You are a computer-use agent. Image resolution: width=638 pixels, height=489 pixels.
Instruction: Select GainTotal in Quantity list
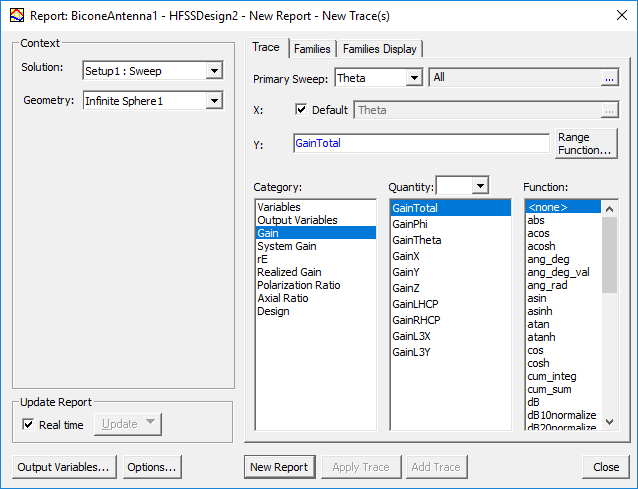tap(450, 208)
